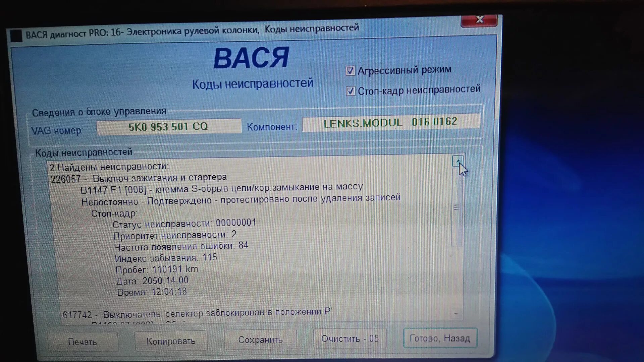
Task: Select the line B1147 F1 [008]
Action: pos(221,188)
